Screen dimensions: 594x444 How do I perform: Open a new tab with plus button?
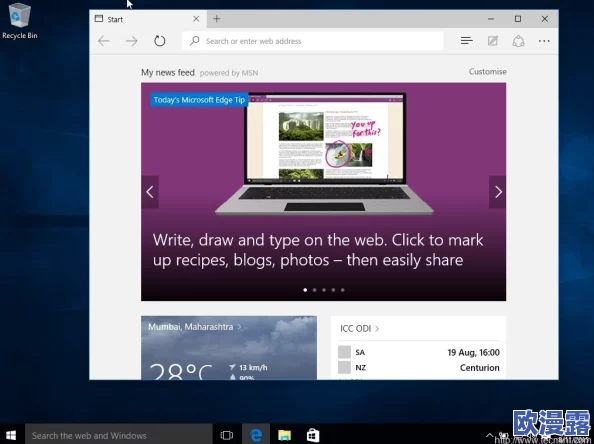[x=216, y=19]
